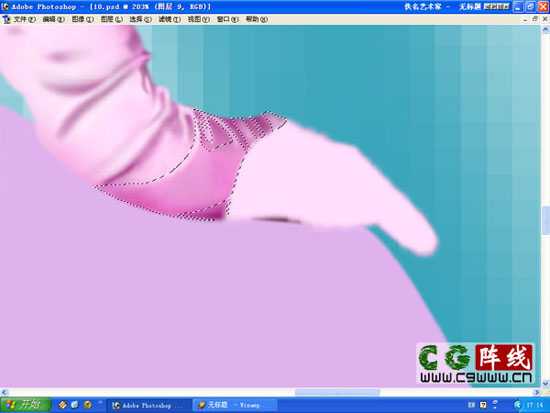Open the 视图 (View) menu

(x=199, y=20)
